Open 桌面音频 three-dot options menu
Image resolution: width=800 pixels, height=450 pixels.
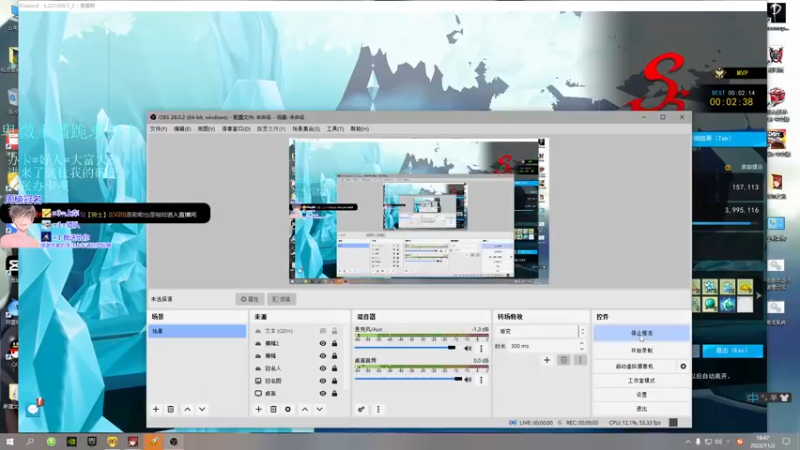(x=481, y=380)
